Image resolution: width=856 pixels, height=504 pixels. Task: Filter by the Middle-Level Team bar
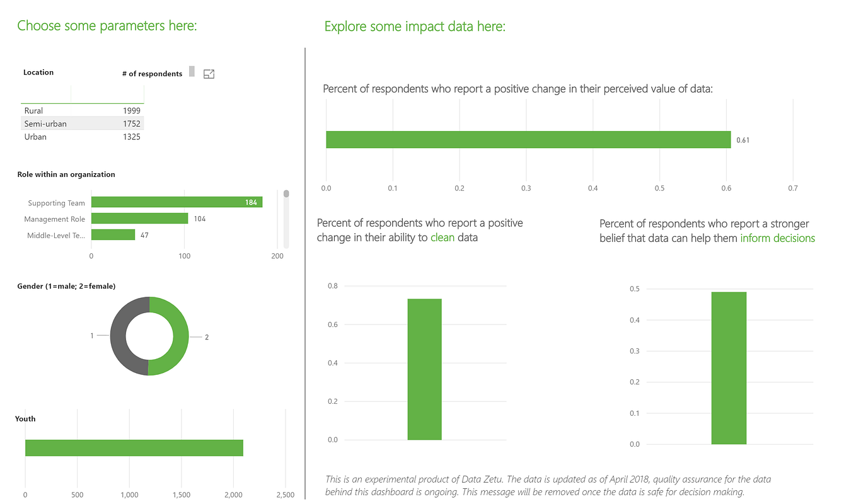[113, 235]
